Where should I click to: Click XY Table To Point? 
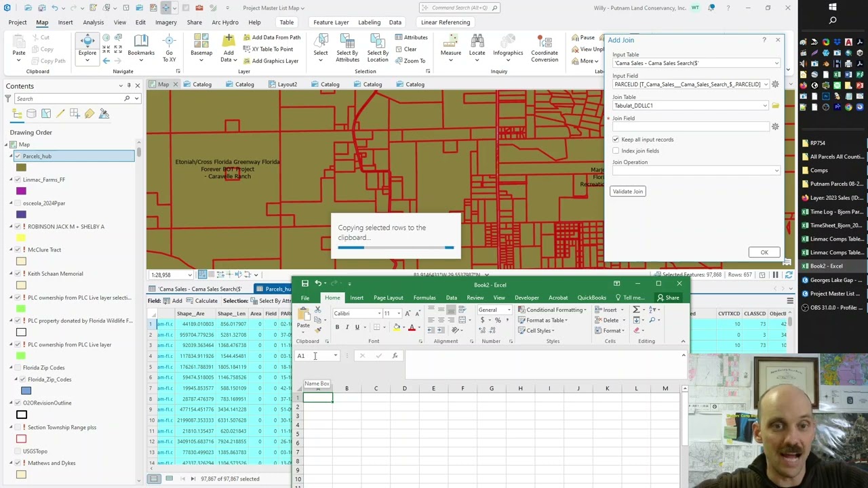(268, 49)
